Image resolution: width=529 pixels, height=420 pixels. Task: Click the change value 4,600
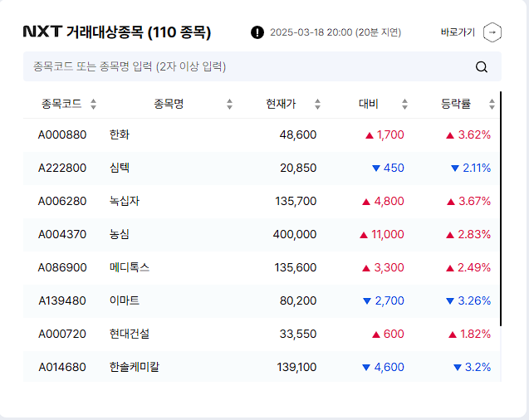(389, 367)
